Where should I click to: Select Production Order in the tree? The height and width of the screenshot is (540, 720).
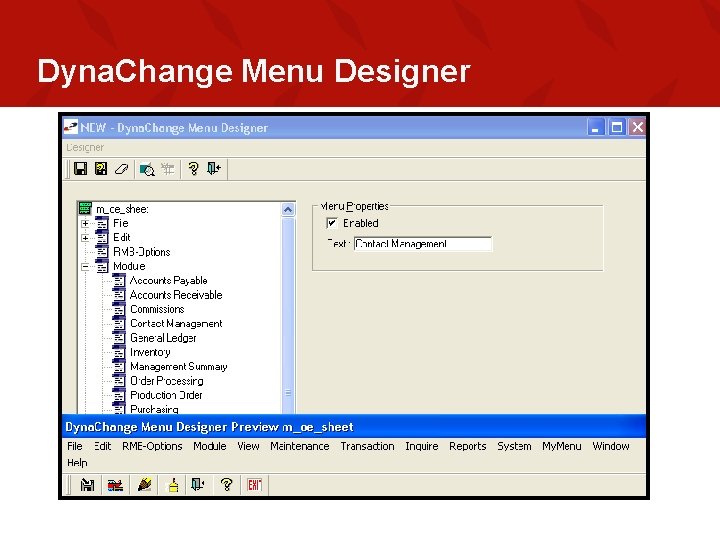(166, 395)
